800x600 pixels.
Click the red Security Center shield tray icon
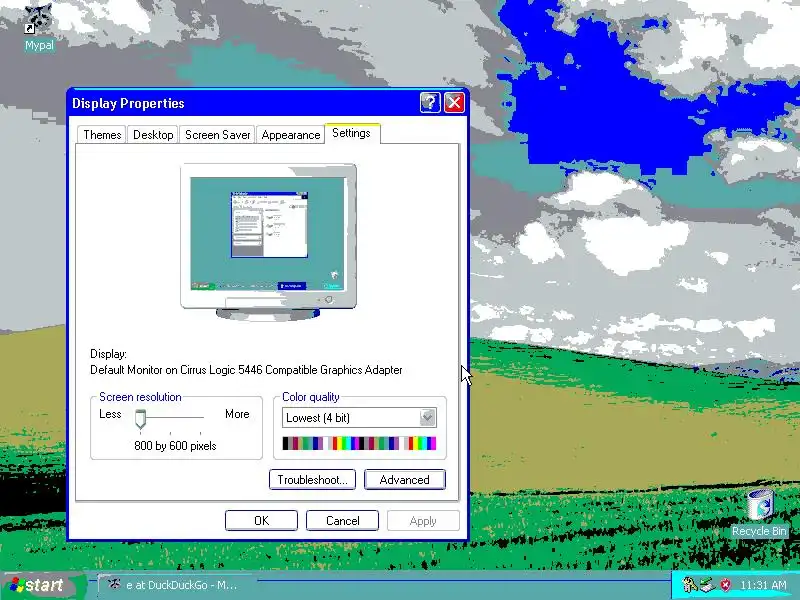pos(725,585)
